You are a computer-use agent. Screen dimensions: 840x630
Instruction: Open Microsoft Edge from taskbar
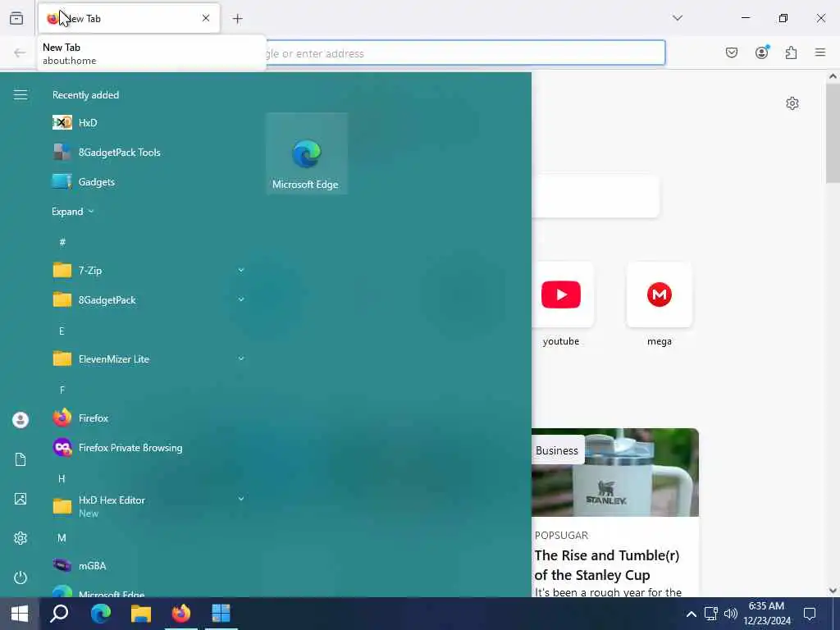coord(100,614)
